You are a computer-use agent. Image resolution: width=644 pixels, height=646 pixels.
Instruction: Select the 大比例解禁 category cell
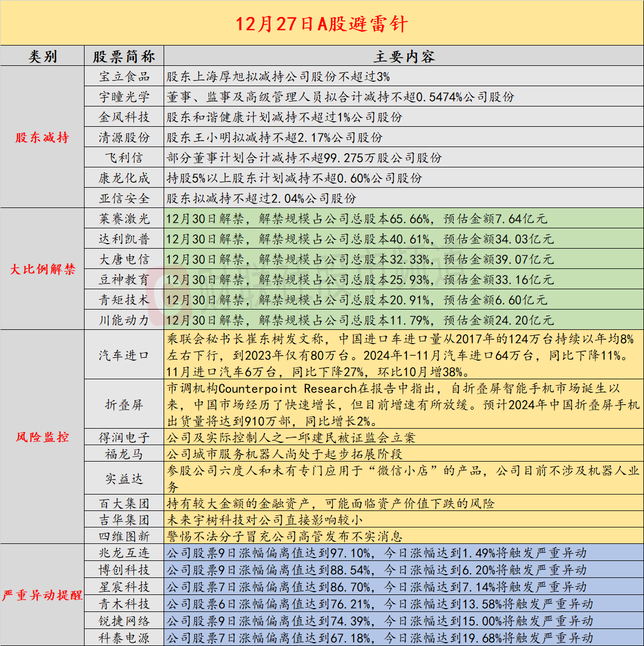[x=42, y=269]
